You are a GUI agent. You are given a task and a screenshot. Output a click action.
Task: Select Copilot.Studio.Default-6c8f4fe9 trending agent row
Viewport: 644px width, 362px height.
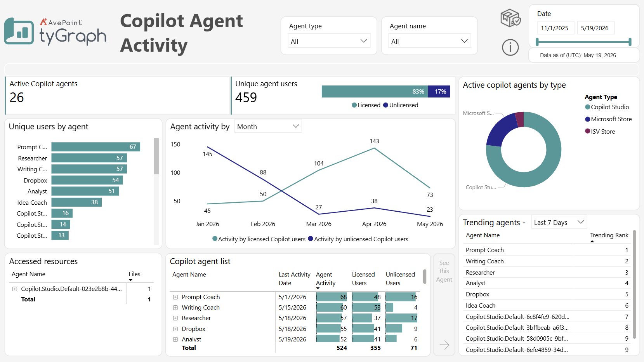[x=547, y=317]
